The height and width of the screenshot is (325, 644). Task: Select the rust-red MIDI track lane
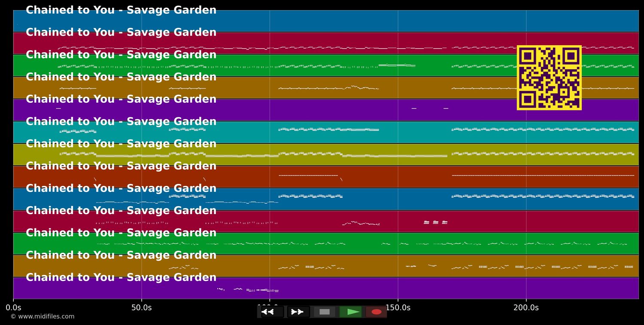coord(326,177)
